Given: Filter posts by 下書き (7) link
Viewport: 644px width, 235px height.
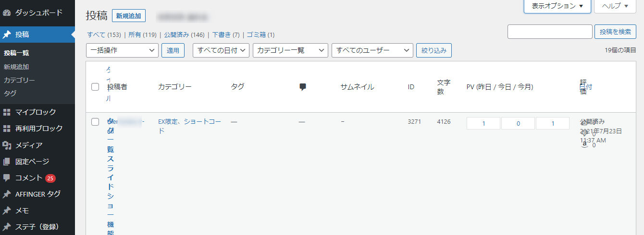Looking at the screenshot, I should 226,35.
